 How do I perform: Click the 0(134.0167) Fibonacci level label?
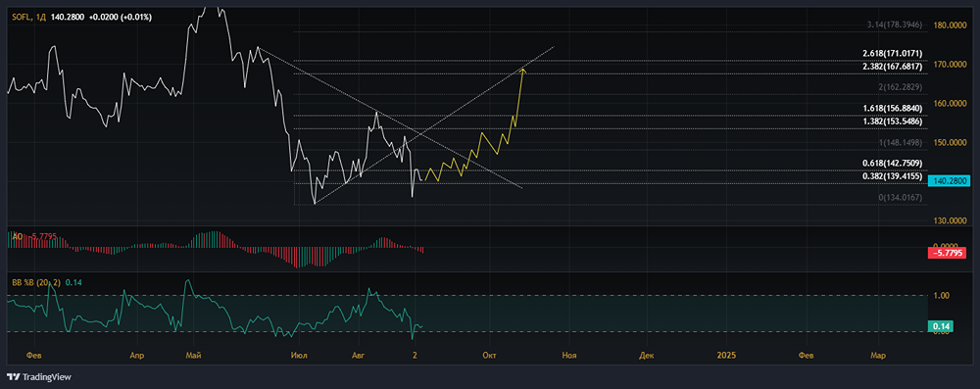click(x=900, y=198)
